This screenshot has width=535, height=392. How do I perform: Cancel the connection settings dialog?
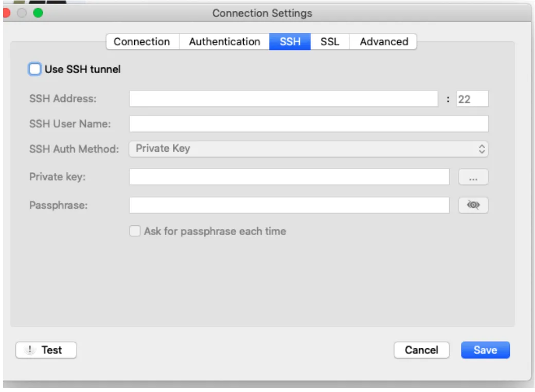421,350
